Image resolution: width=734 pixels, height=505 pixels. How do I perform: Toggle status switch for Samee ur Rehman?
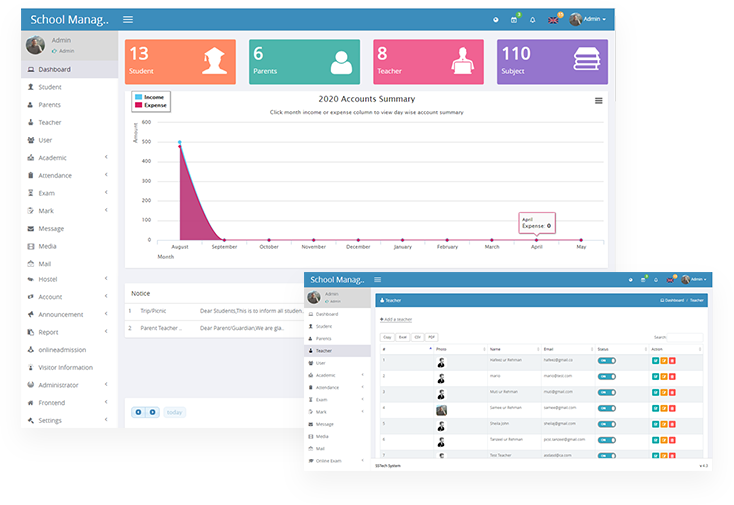[x=607, y=409]
